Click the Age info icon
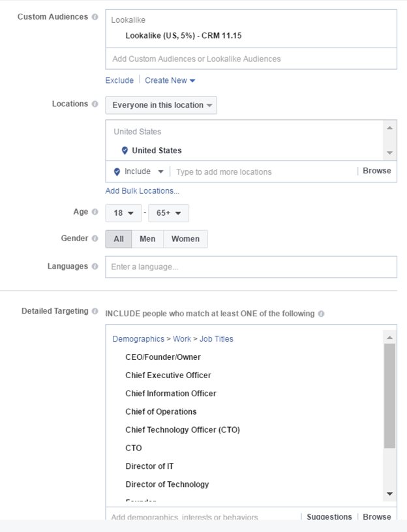Screen dimensions: 407x532 [x=95, y=212]
